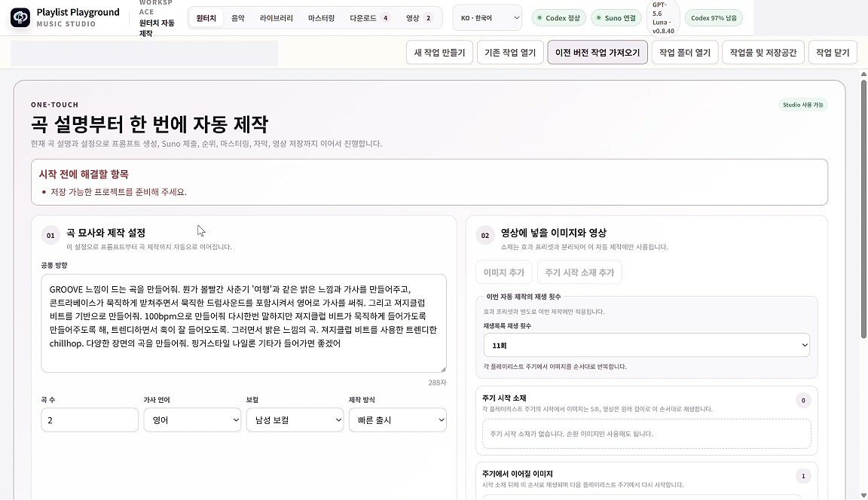Click the empty 주기 시작 소재 drop area
Screen dimensions: 868x500
pyautogui.click(x=646, y=434)
